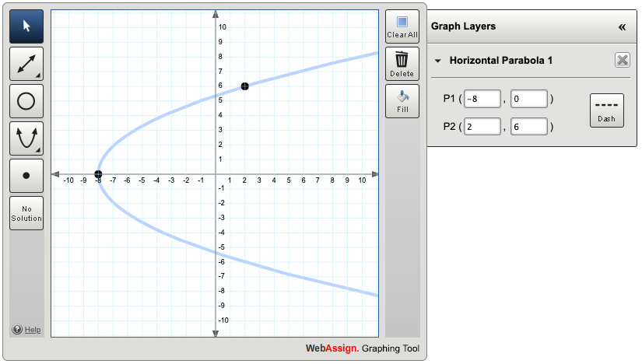This screenshot has height=364, width=642.
Task: Click the Horizontal Parabola 1 title
Action: 500,61
